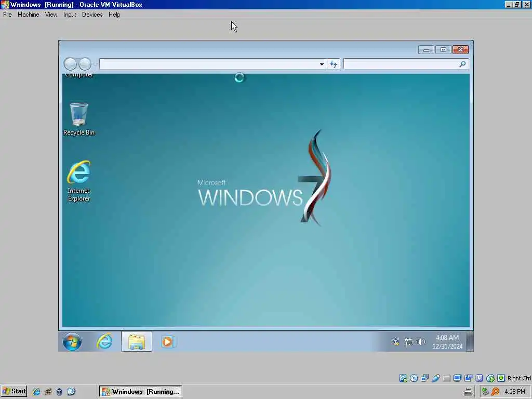Open the Help menu
The width and height of the screenshot is (532, 399).
click(x=114, y=15)
